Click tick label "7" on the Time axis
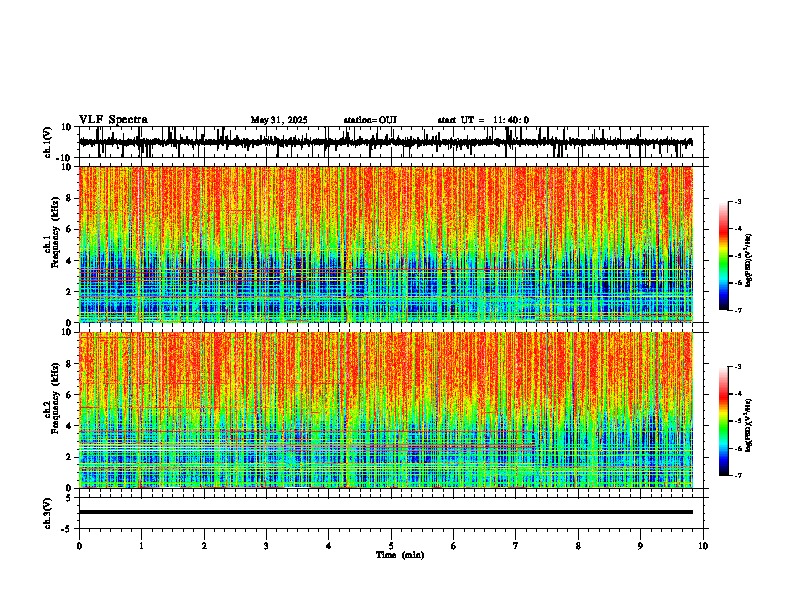Image resolution: width=792 pixels, height=612 pixels. point(516,546)
